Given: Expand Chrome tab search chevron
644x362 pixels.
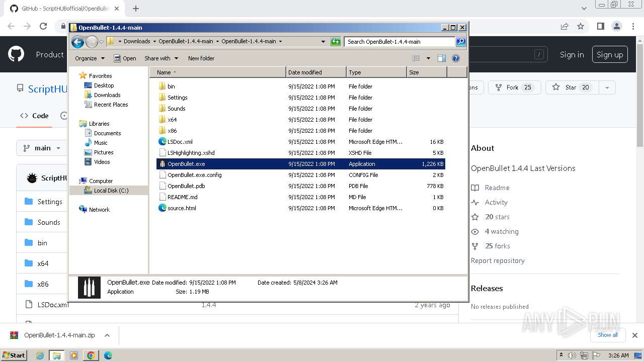Looking at the screenshot, I should pyautogui.click(x=584, y=9).
